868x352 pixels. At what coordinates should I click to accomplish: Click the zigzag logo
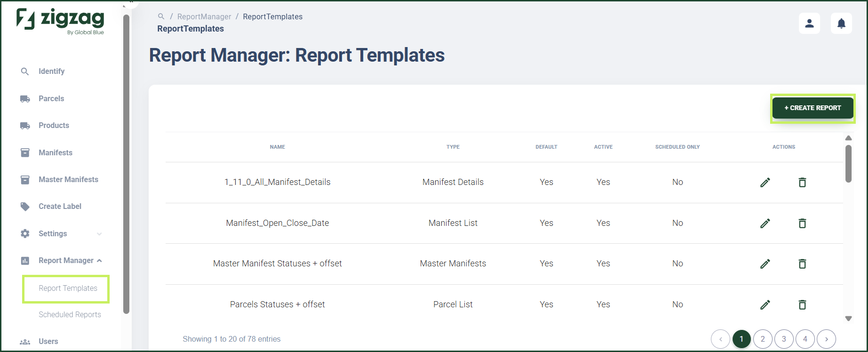(x=60, y=21)
